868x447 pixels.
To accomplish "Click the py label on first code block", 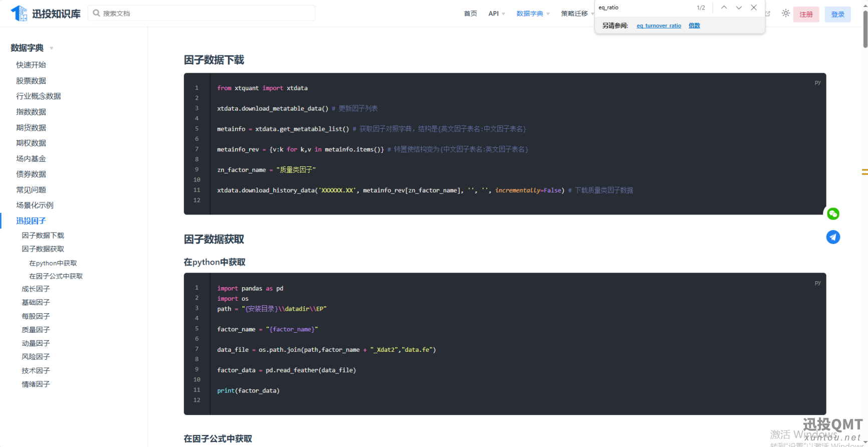I will 817,82.
